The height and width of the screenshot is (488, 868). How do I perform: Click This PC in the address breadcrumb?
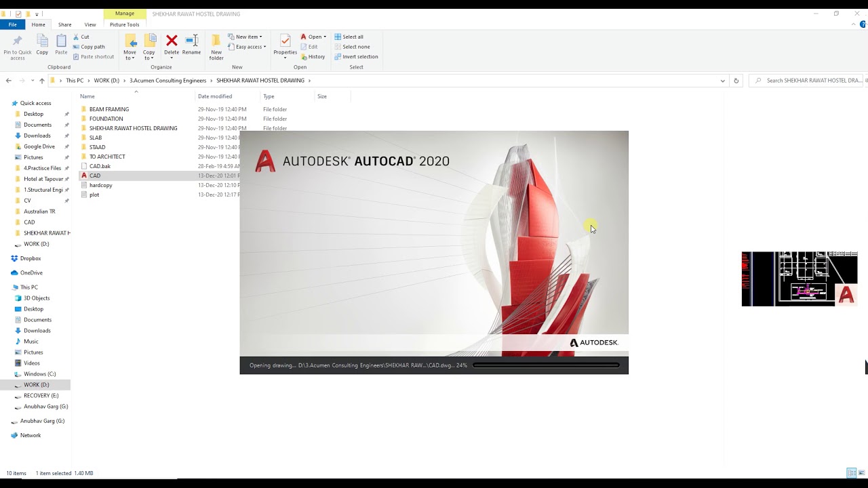click(75, 81)
